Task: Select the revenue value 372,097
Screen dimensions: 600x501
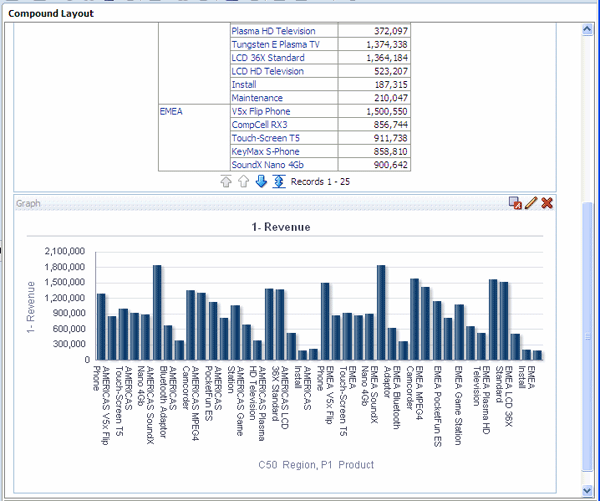Action: click(391, 31)
